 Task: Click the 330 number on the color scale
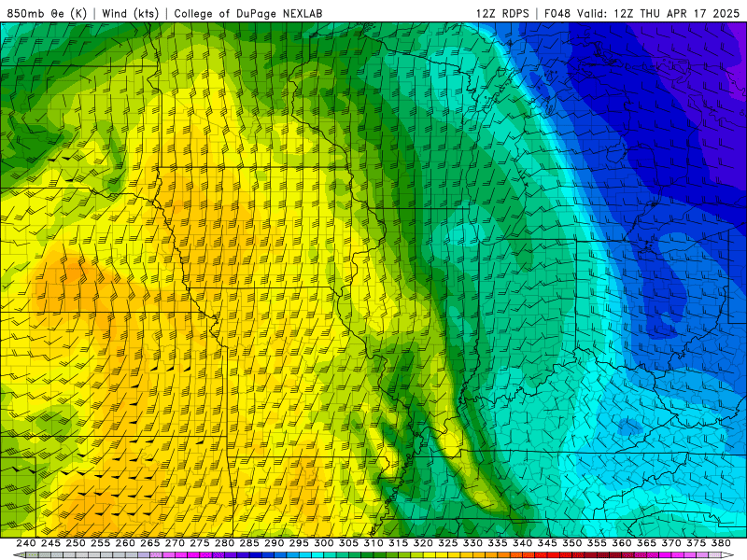point(473,543)
